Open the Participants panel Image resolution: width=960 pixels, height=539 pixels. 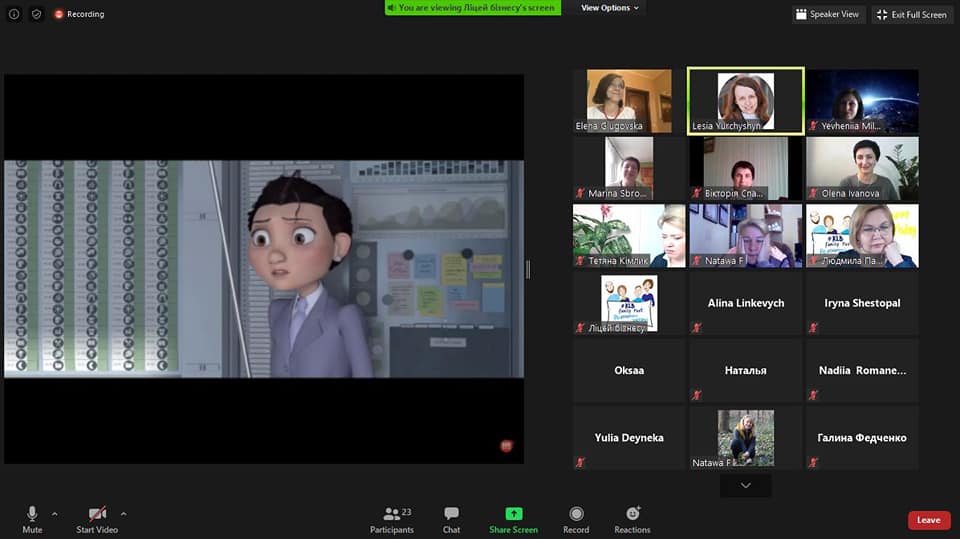(392, 519)
